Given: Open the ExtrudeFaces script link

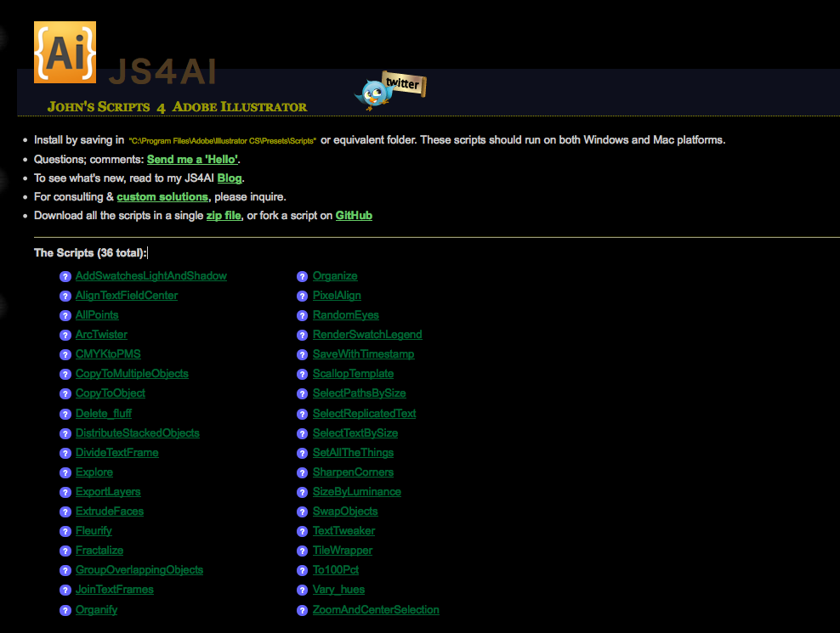Looking at the screenshot, I should [x=110, y=511].
